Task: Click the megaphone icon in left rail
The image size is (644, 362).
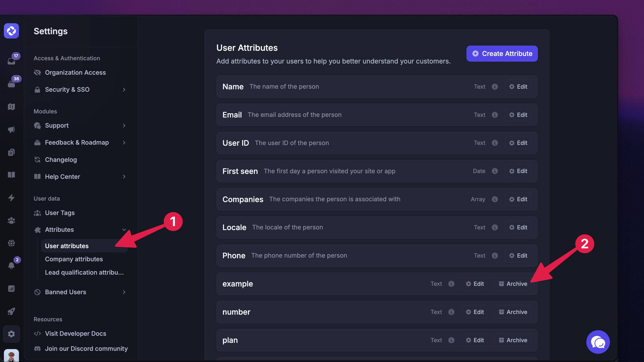Action: [x=11, y=129]
